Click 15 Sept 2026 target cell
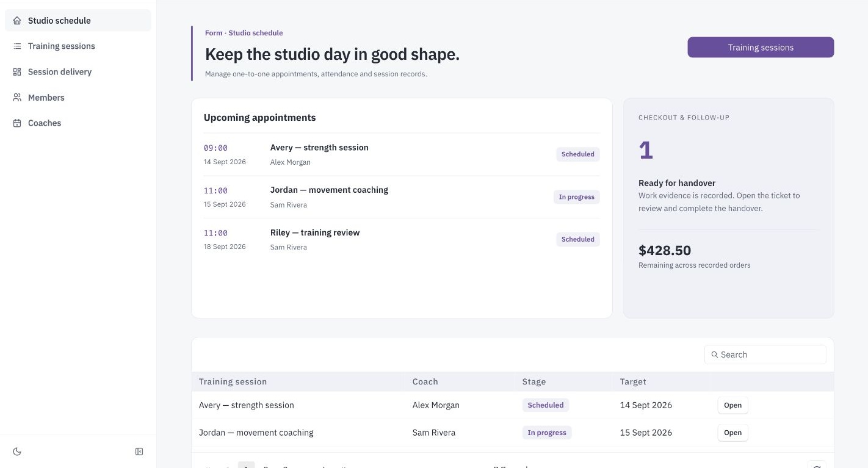Image resolution: width=868 pixels, height=468 pixels. tap(646, 433)
